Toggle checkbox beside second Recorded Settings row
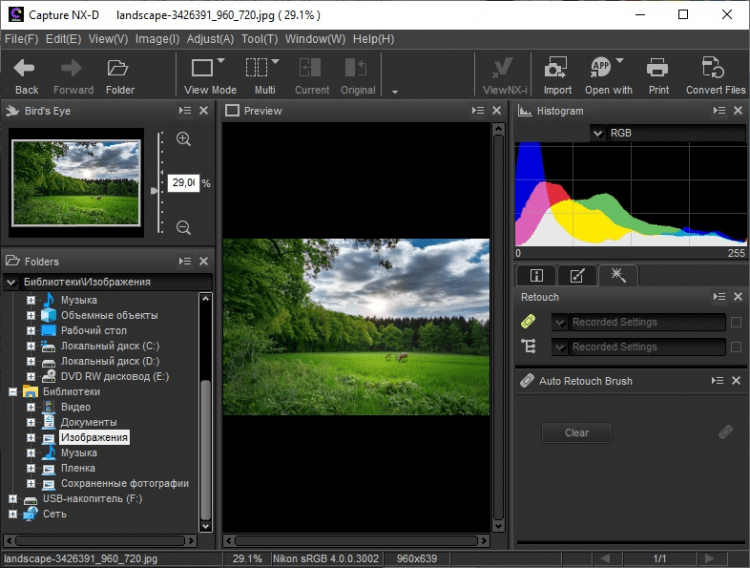 [x=736, y=347]
